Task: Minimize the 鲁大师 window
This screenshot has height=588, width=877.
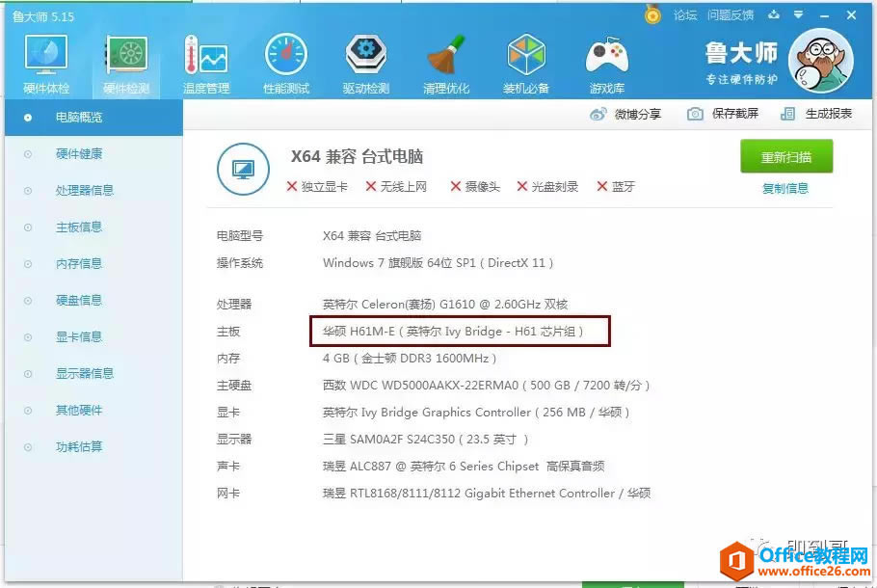Action: [824, 15]
